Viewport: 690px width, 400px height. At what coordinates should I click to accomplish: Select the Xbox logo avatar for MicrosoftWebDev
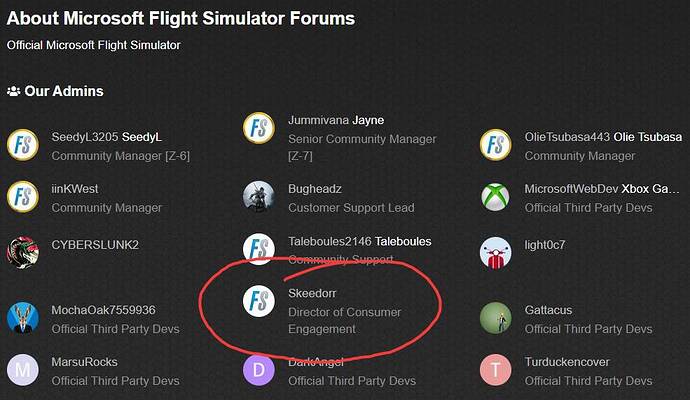tap(495, 197)
